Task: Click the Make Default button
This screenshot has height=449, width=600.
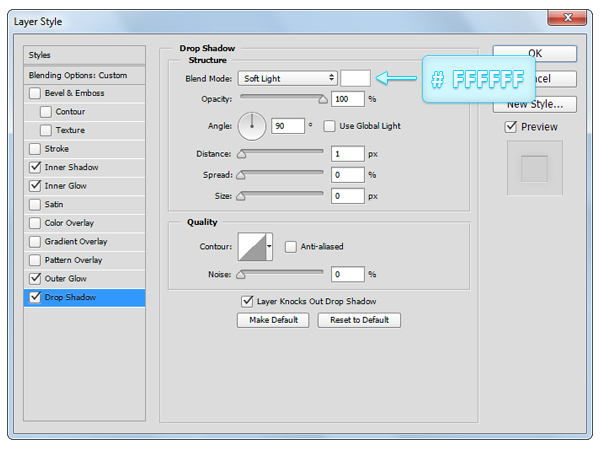Action: pos(273,320)
